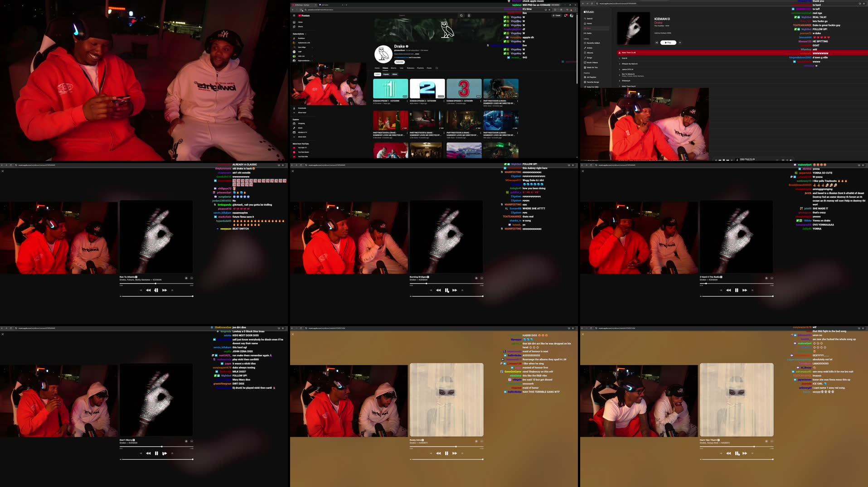868x487 pixels.
Task: Seek on Ran To Atlanta progress bar
Action: coord(156,284)
